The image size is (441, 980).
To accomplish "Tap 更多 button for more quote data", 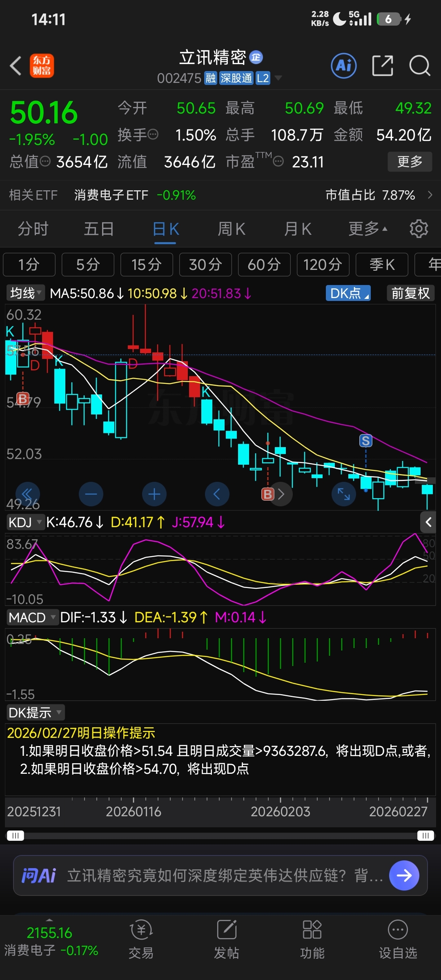I will [410, 162].
